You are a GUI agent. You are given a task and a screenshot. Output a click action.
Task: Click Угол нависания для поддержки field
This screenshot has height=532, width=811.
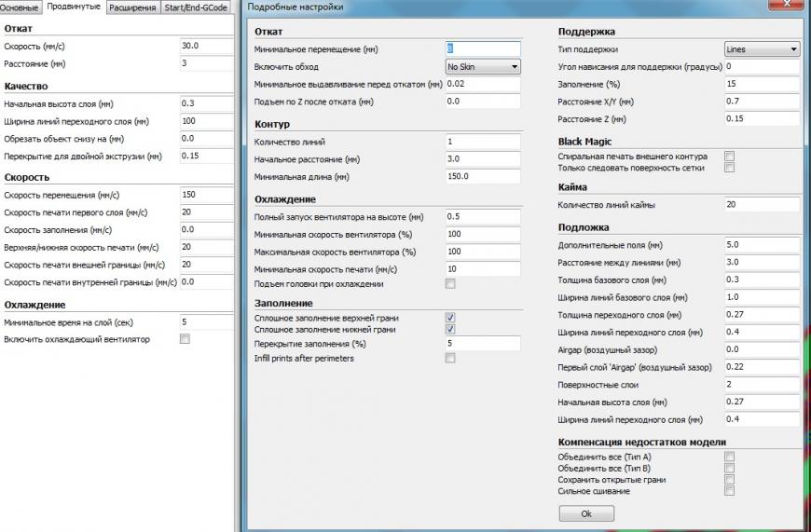[x=762, y=67]
